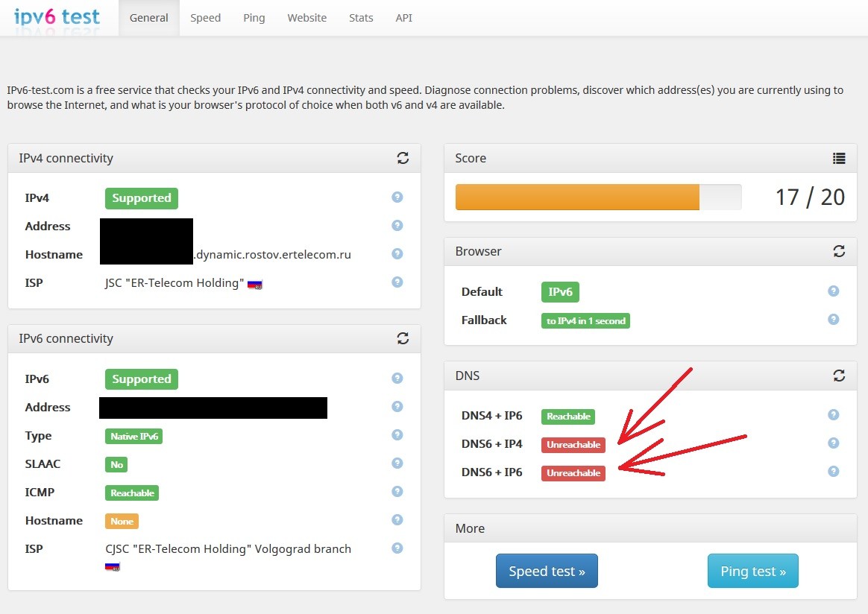Click the Hostname None badge

122,521
